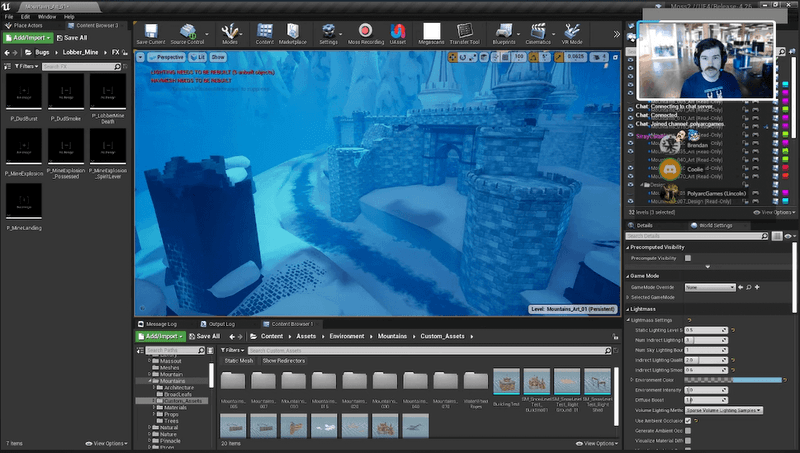Click the Settings gear toolbar icon
The width and height of the screenshot is (800, 453).
[328, 32]
